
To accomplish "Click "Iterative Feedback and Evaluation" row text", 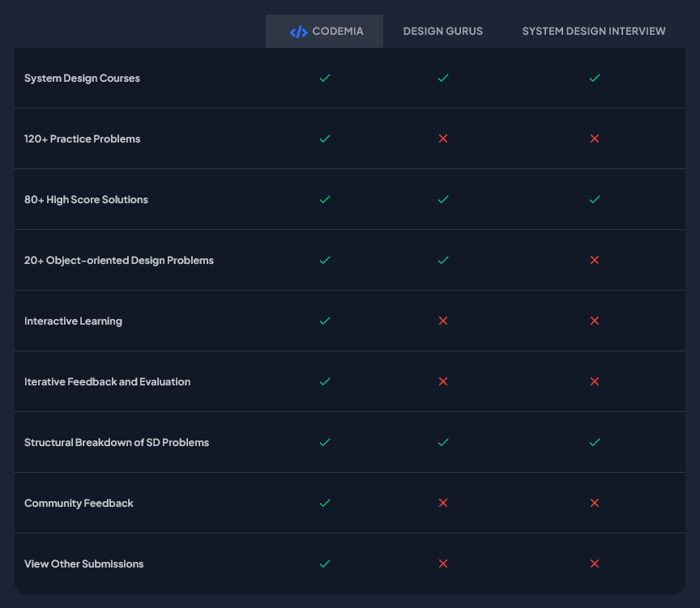I will [107, 382].
